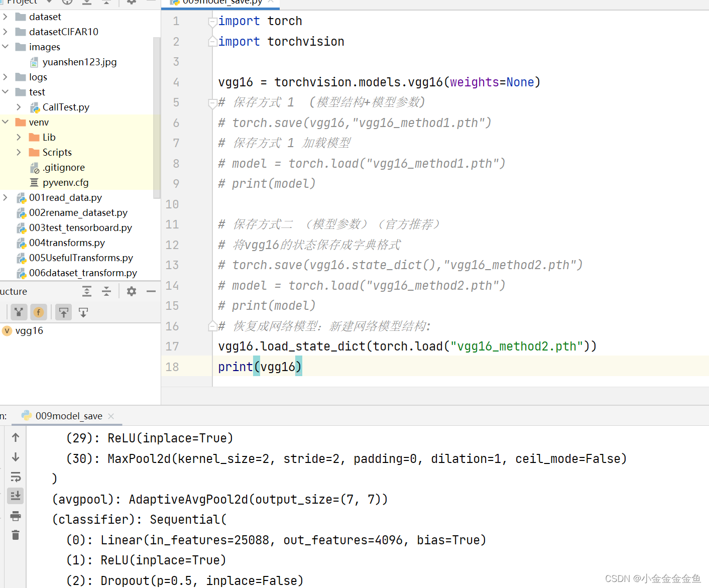
Task: Click line number 10 in the gutter
Action: point(172,204)
